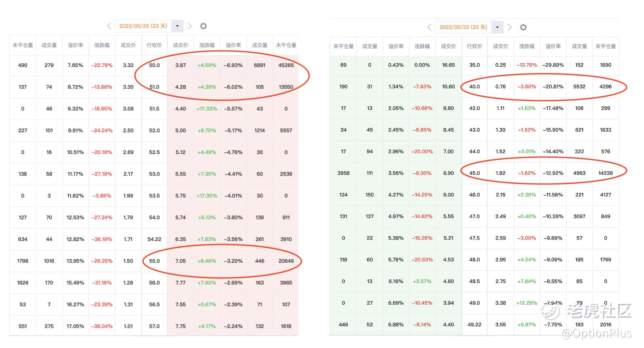
Task: Click the -20.53% change cell
Action: [422, 260]
